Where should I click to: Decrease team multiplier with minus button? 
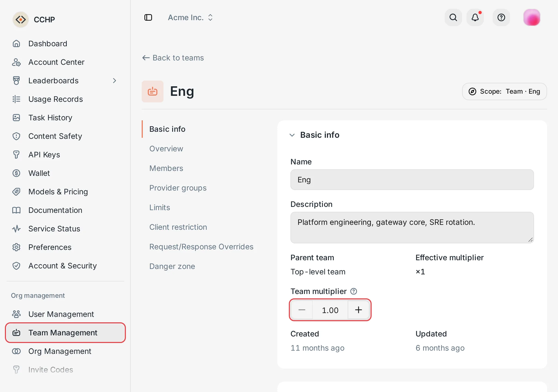click(302, 310)
